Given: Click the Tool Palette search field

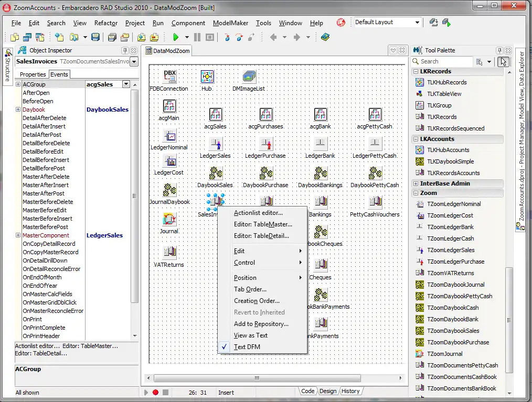Looking at the screenshot, I should coord(442,62).
